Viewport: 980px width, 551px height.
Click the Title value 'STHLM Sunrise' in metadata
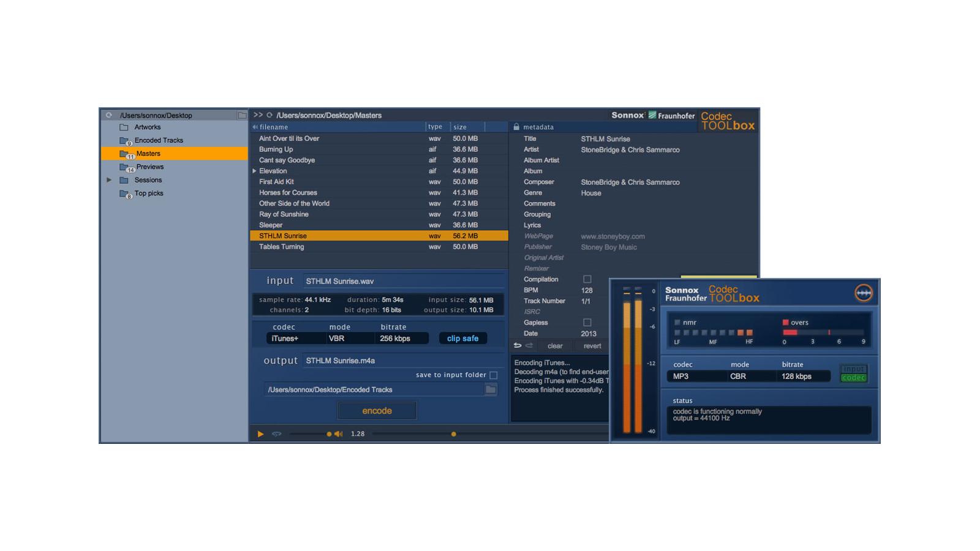tap(605, 139)
